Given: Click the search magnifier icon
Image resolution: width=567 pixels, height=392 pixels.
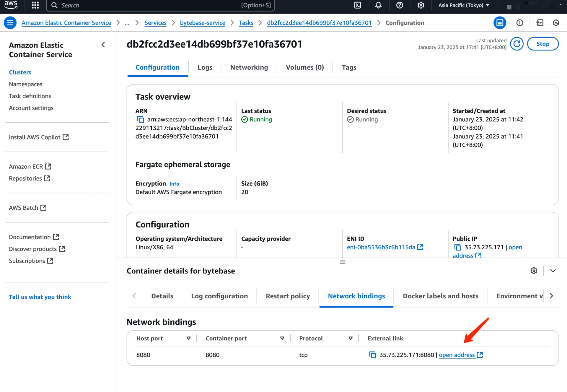Looking at the screenshot, I should point(54,5).
